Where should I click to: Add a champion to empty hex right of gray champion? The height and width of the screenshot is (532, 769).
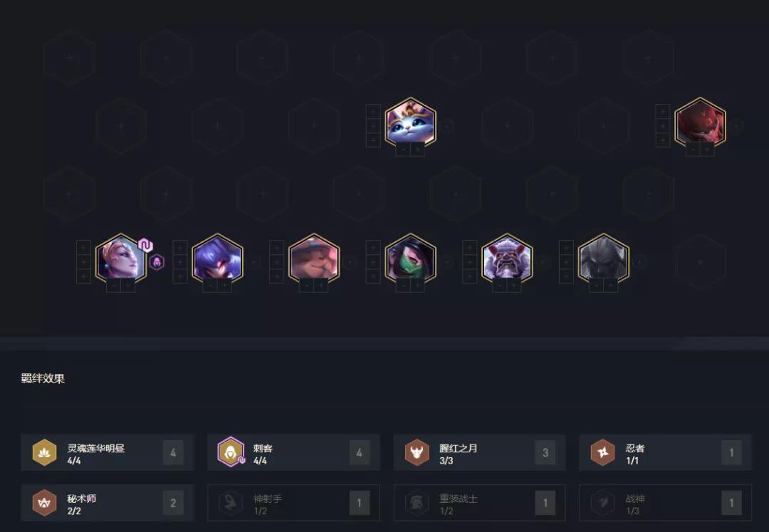pyautogui.click(x=700, y=262)
